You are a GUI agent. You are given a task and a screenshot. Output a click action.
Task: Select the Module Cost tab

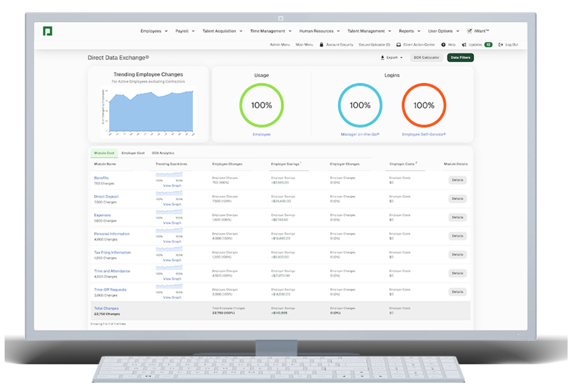click(x=104, y=153)
